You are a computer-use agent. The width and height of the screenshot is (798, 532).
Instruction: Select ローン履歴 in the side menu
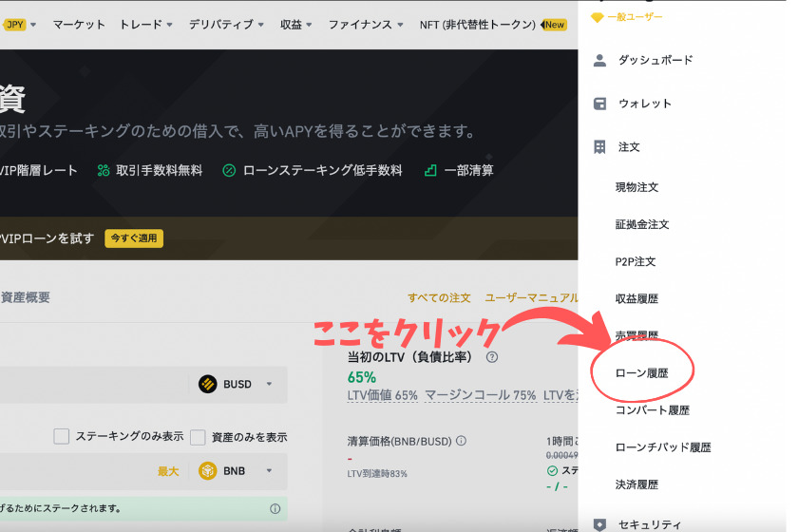(641, 373)
